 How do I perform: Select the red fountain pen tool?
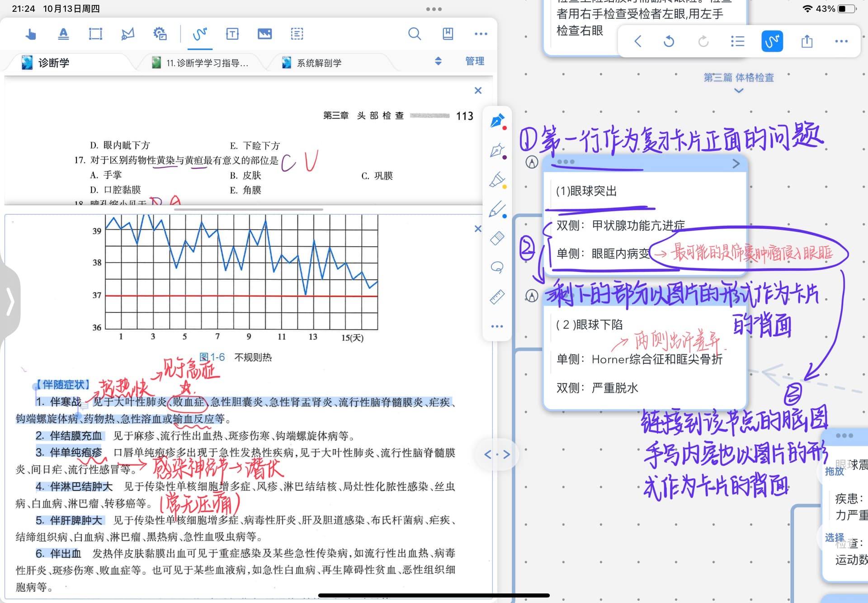[497, 121]
